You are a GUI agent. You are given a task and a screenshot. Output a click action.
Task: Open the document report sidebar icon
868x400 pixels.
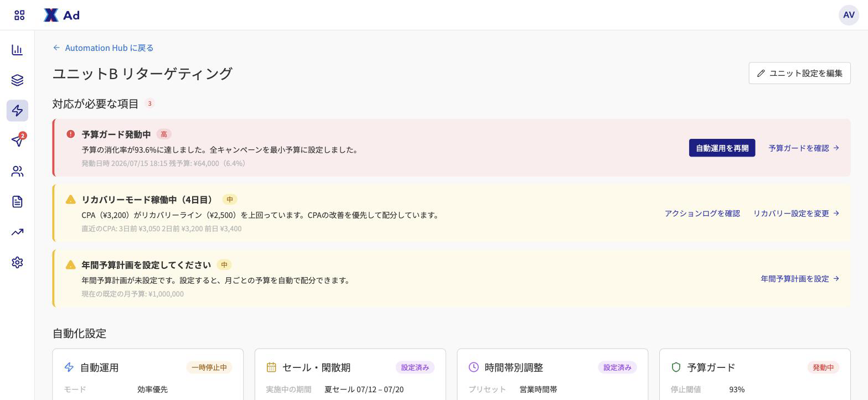(x=17, y=201)
